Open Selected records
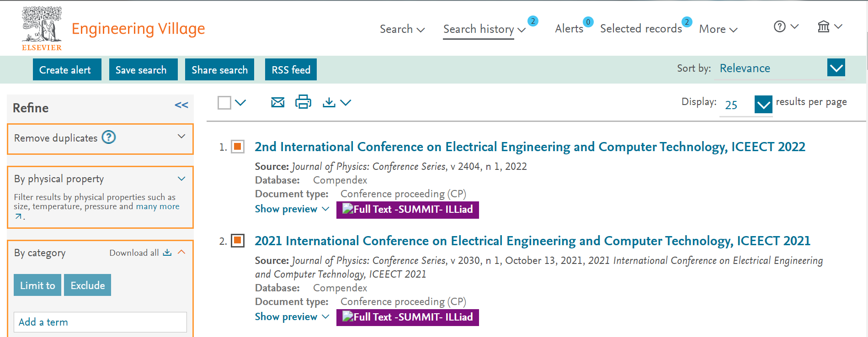 pyautogui.click(x=641, y=29)
